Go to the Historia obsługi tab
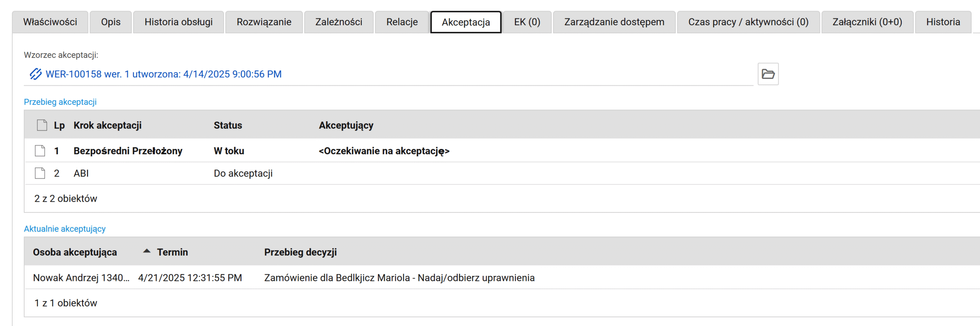 click(178, 22)
